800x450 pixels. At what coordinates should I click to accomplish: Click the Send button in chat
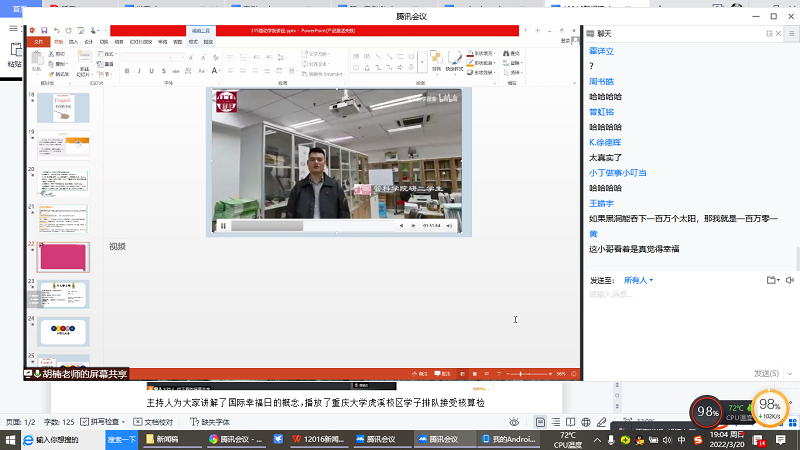tap(766, 373)
